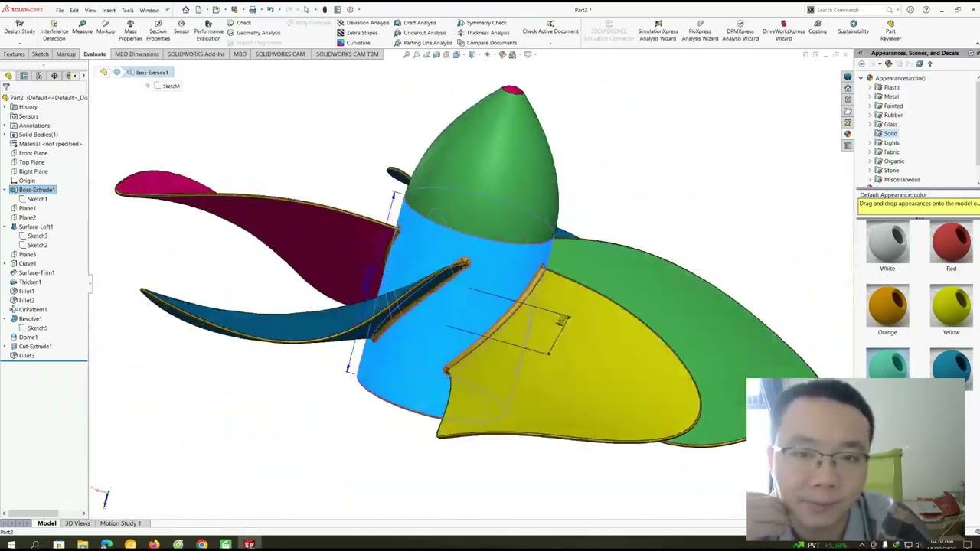Screen dimensions: 980x551
Task: Open the File menu
Action: click(60, 11)
